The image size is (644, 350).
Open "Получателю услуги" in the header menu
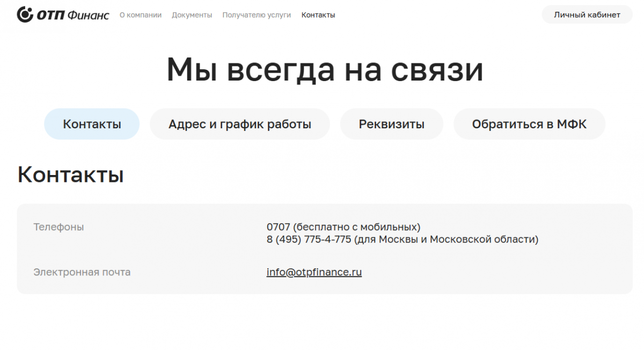coord(257,15)
